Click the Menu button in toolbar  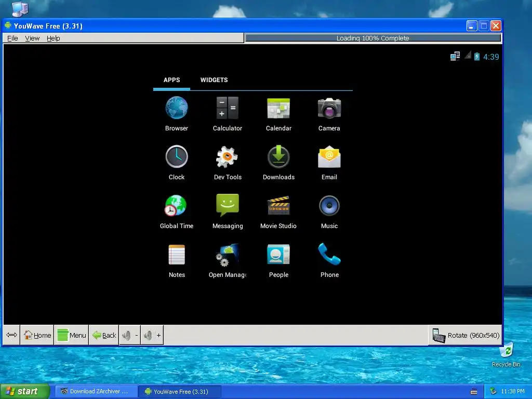(x=71, y=335)
